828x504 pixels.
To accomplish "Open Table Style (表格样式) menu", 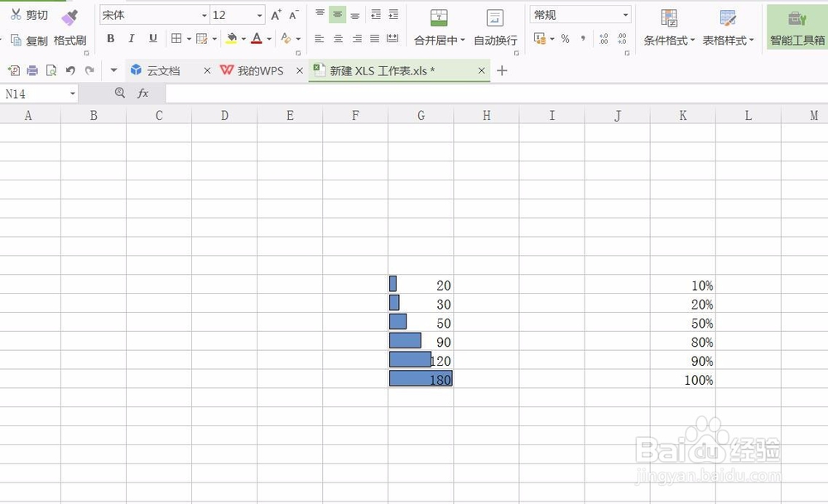I will [x=728, y=27].
